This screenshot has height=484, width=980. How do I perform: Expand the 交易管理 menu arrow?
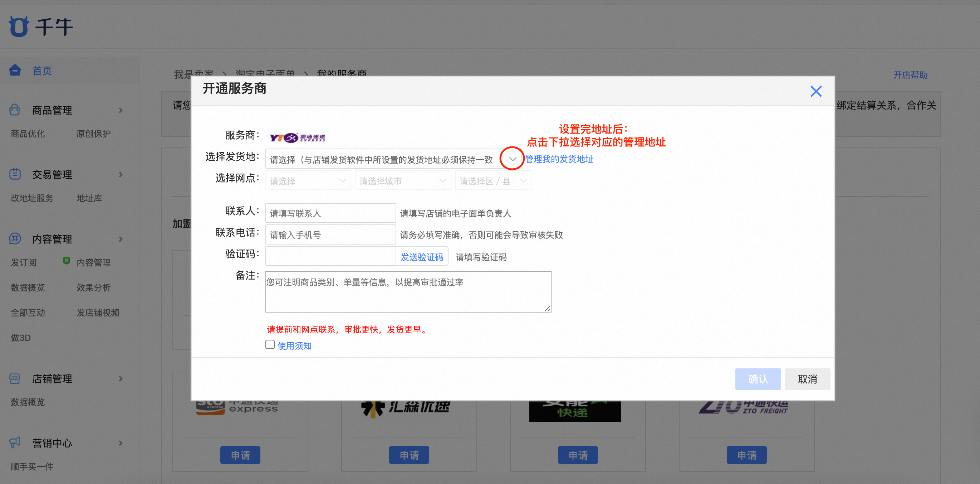click(121, 175)
